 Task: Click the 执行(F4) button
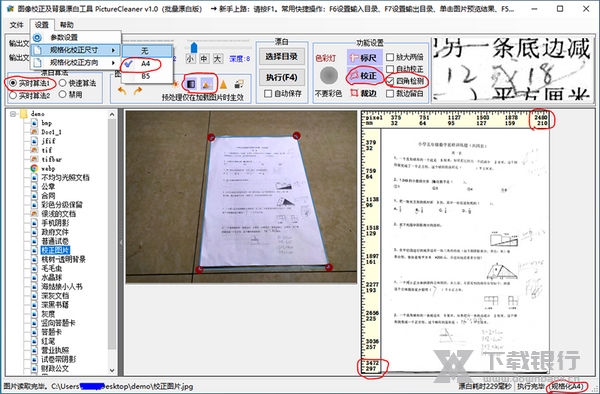(282, 77)
